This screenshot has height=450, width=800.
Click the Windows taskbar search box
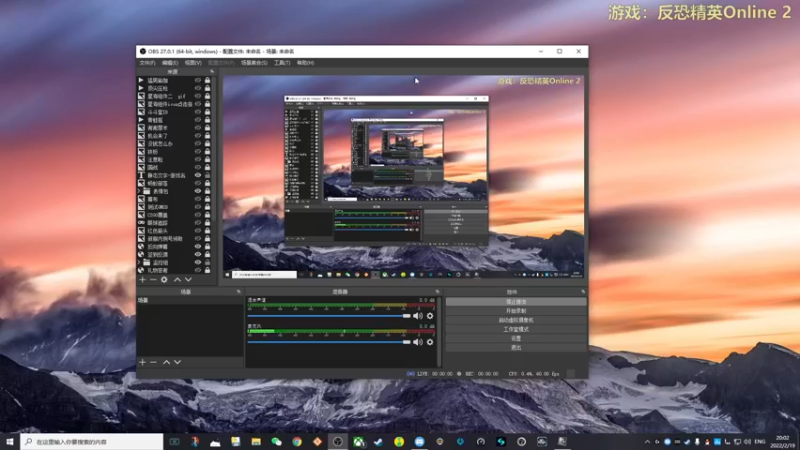92,441
